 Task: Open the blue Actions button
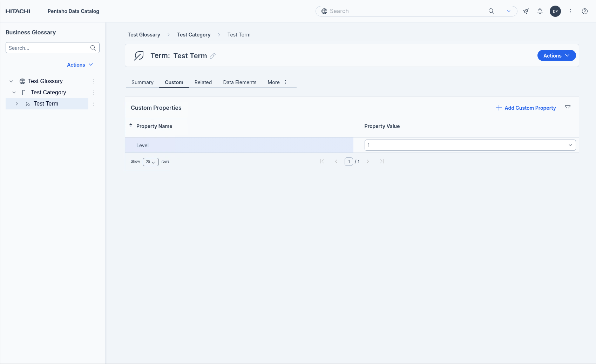pyautogui.click(x=556, y=56)
